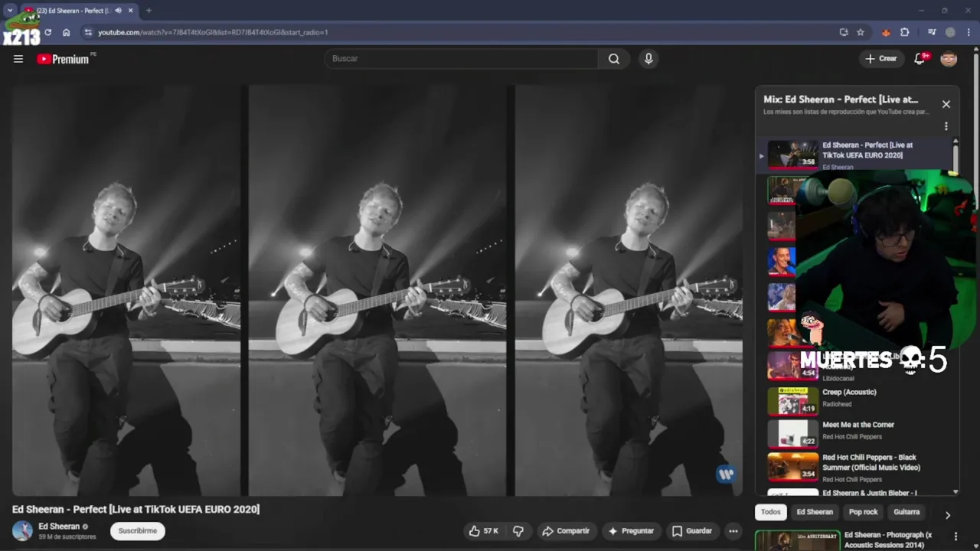This screenshot has width=980, height=551.
Task: Close the Ed Sheeran browser tab
Action: pos(131,11)
